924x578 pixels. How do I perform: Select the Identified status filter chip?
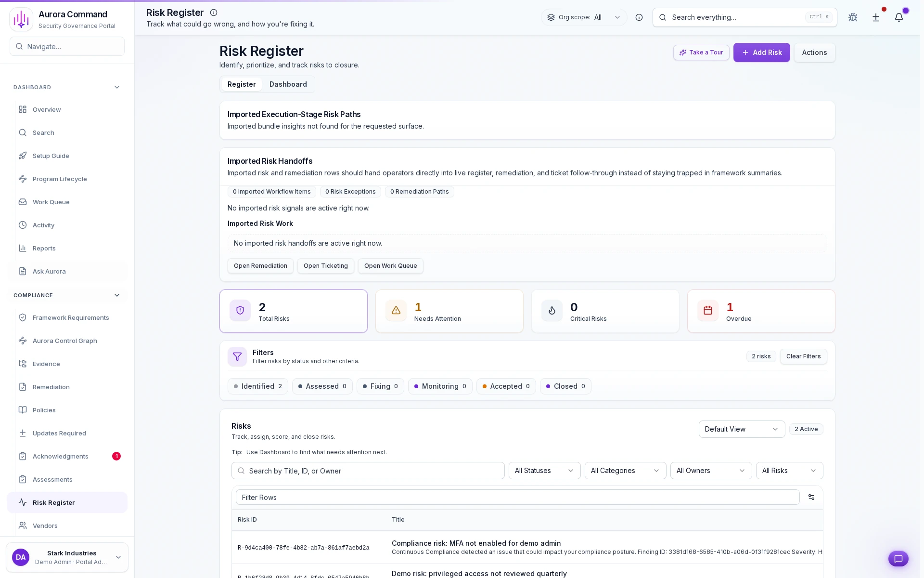[257, 386]
